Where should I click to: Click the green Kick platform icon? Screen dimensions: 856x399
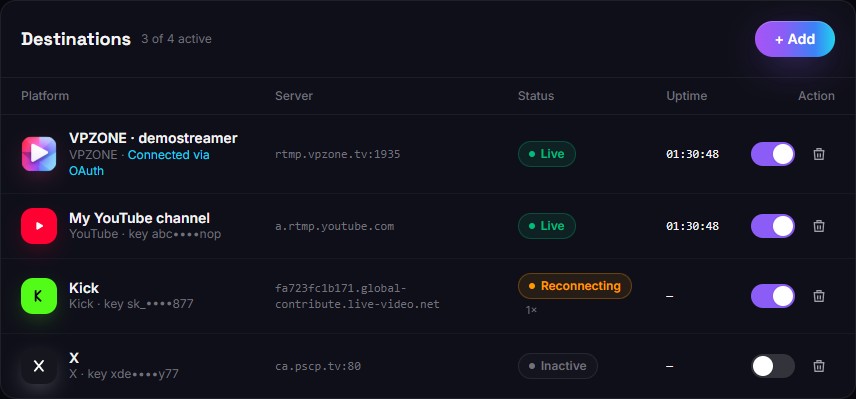[x=39, y=296]
